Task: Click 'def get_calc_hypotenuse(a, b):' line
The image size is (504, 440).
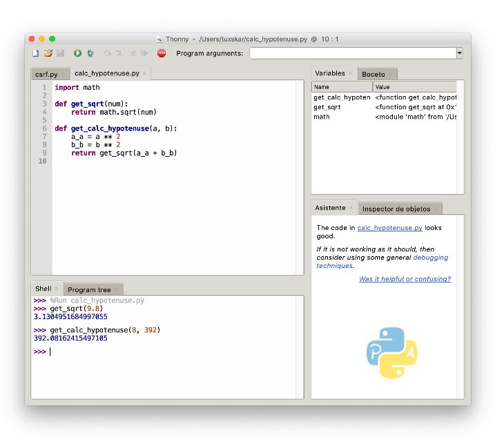Action: coord(116,128)
